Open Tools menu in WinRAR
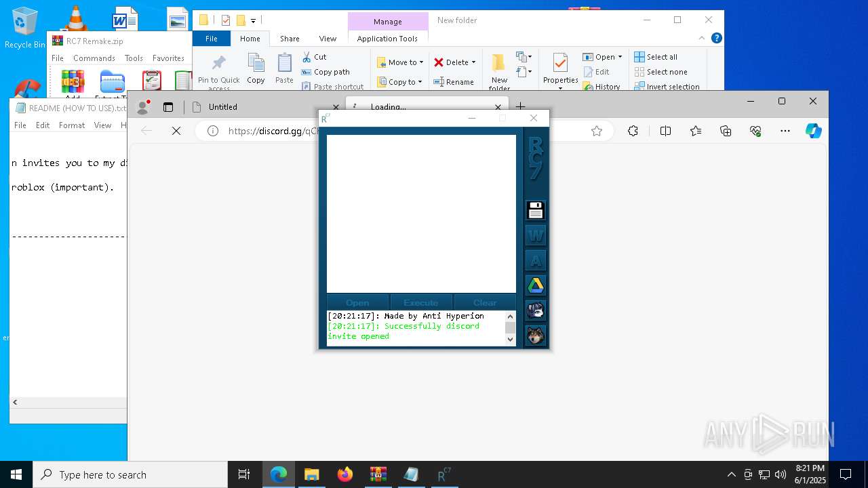 click(x=134, y=58)
